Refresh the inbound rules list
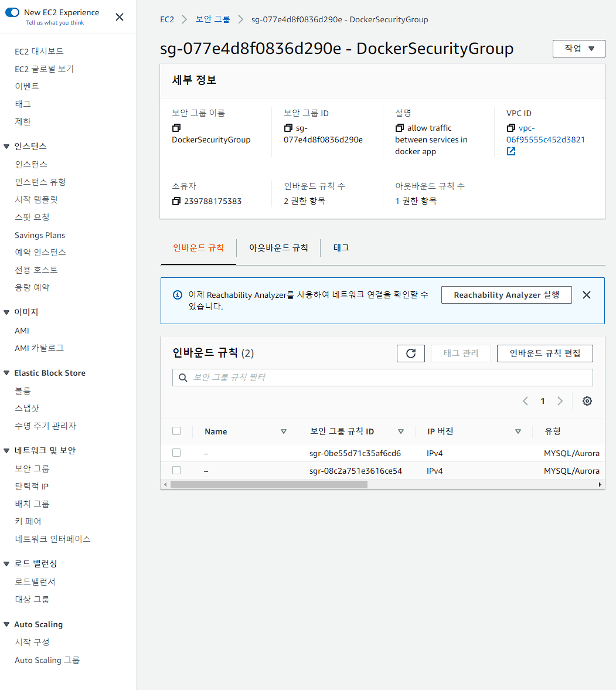Viewport: 616px width, 690px height. pos(410,354)
